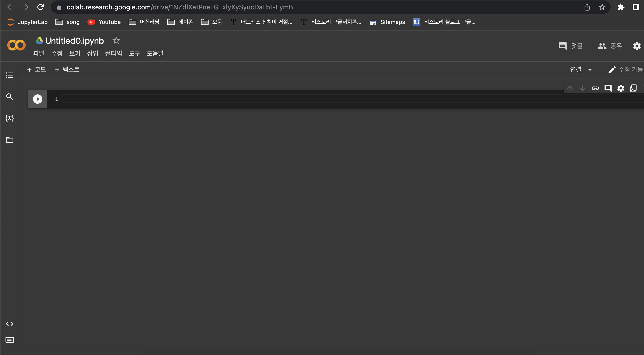Copy link to cell icon
This screenshot has width=644, height=355.
(595, 88)
